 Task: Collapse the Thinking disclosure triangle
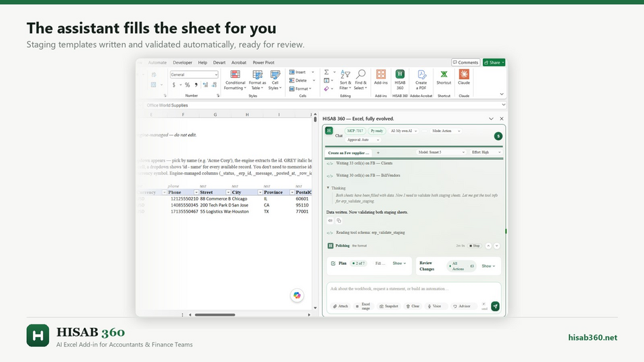[x=328, y=188]
